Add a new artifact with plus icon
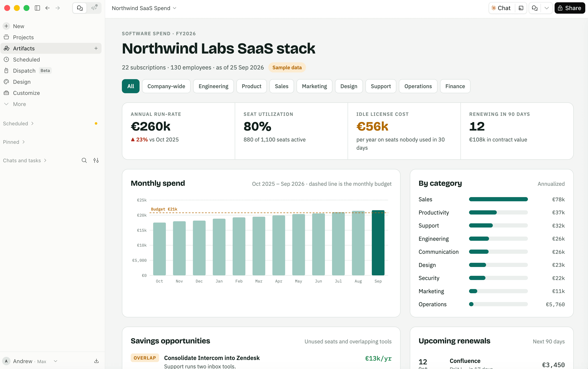 (x=96, y=48)
